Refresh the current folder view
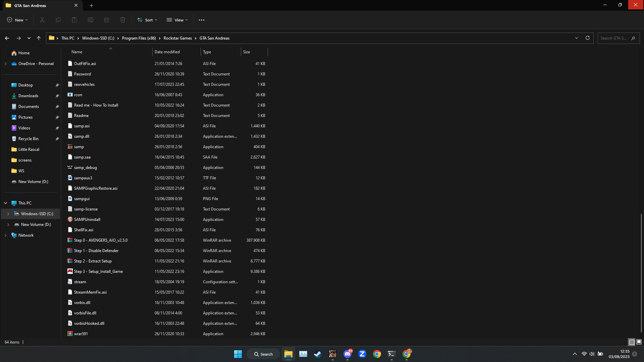This screenshot has height=362, width=644. (x=588, y=38)
